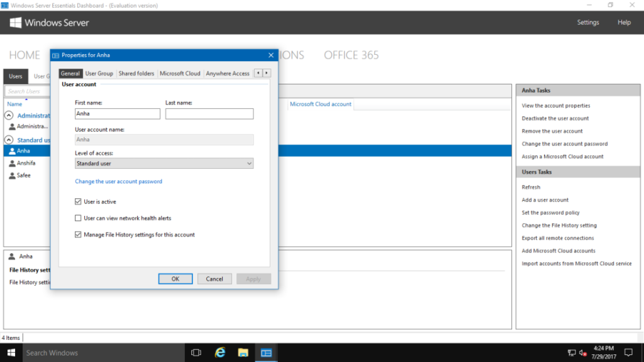
Task: Click task-pane Change the user account password
Action: [x=564, y=144]
